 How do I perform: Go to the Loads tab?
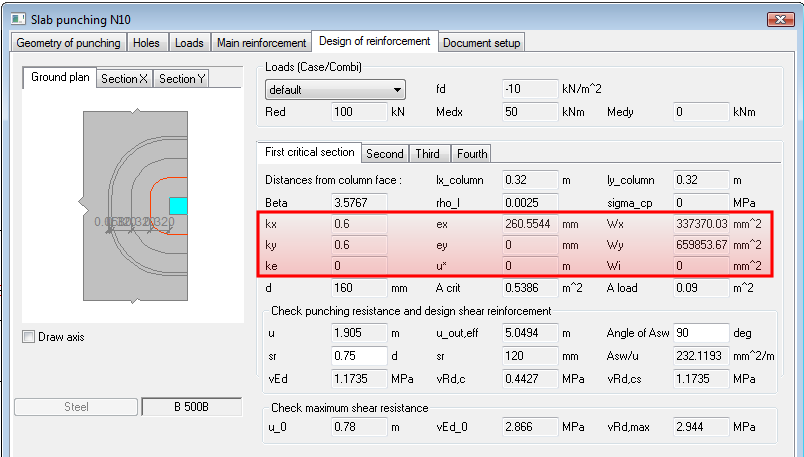pos(189,43)
